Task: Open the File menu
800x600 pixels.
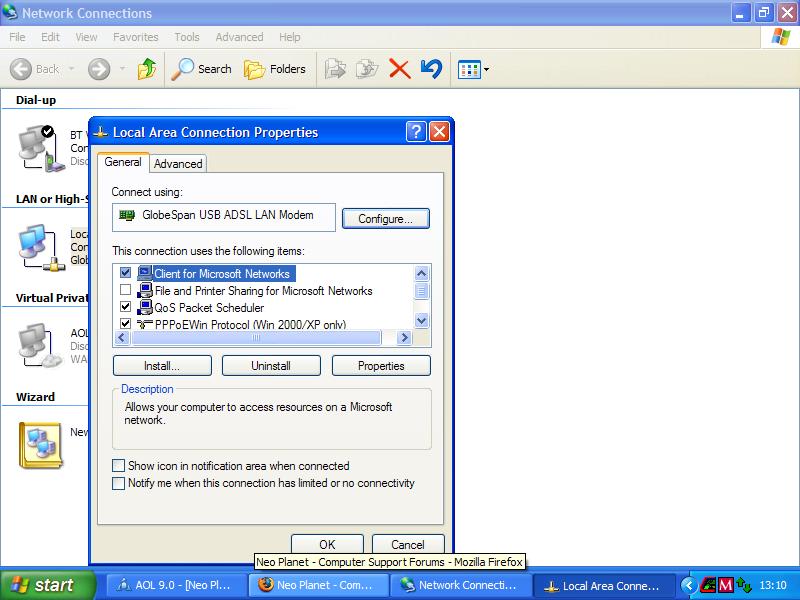Action: coord(17,37)
